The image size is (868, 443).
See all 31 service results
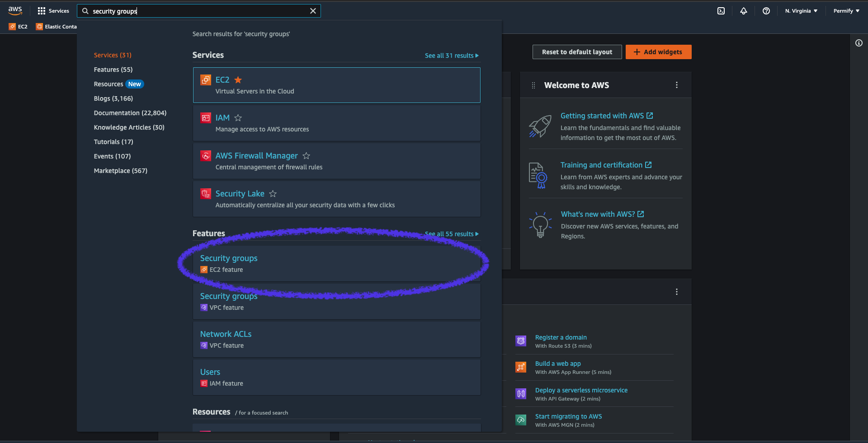tap(452, 56)
